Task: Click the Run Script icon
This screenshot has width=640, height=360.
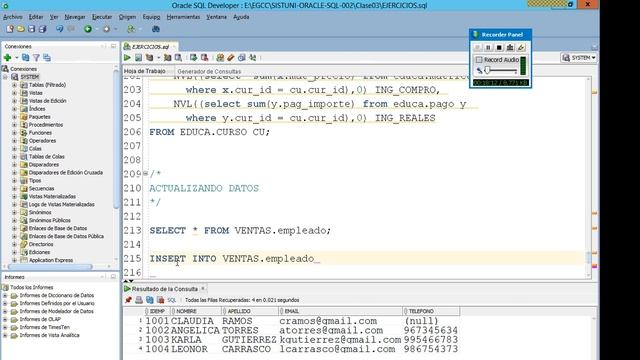Action: 138,58
